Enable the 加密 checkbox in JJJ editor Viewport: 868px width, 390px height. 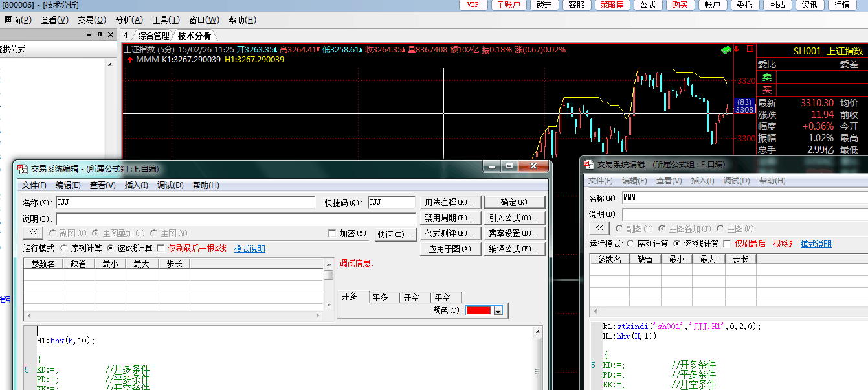click(333, 234)
